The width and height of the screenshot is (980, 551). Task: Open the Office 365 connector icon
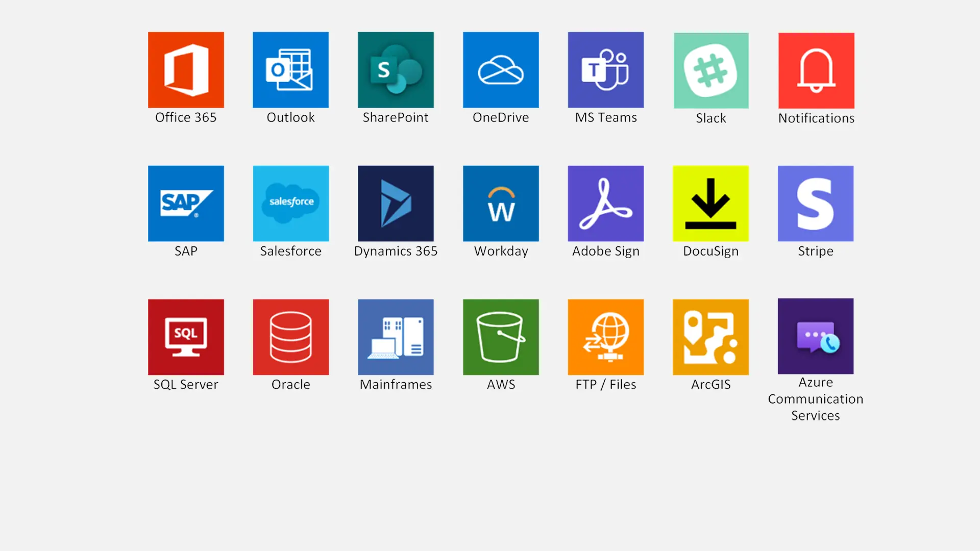(x=186, y=70)
